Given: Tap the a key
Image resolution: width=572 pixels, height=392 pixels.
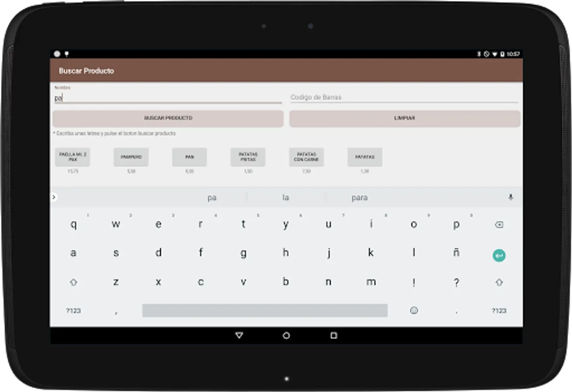Looking at the screenshot, I should pyautogui.click(x=74, y=253).
